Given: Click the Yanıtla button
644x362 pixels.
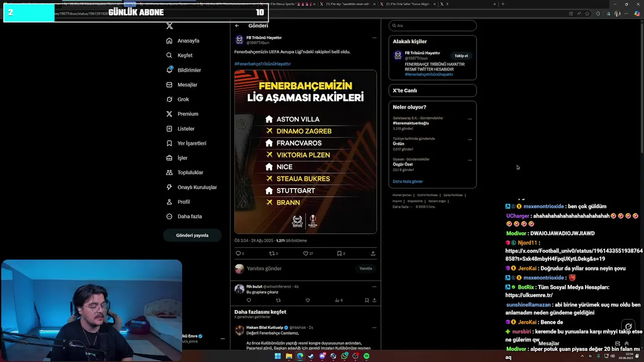Looking at the screenshot, I should [x=366, y=268].
